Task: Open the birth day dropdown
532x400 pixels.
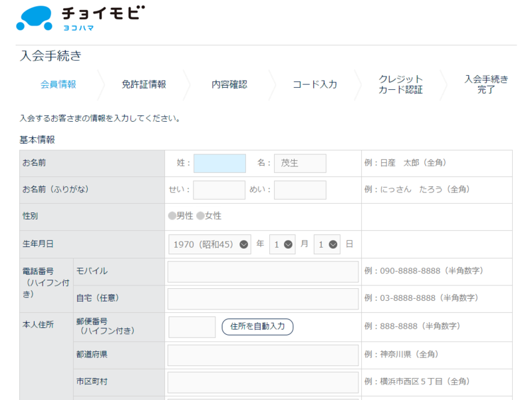Action: 326,244
